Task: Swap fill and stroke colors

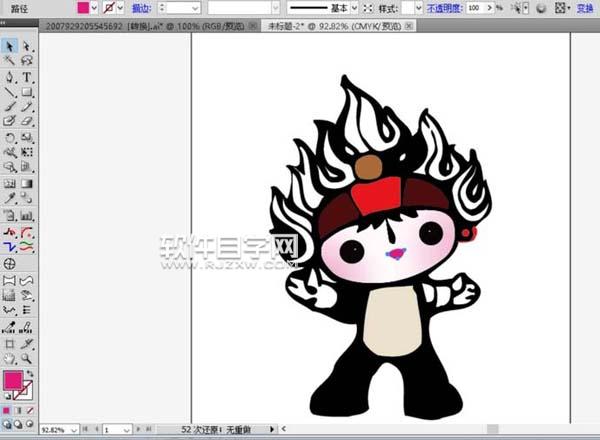Action: [29, 374]
